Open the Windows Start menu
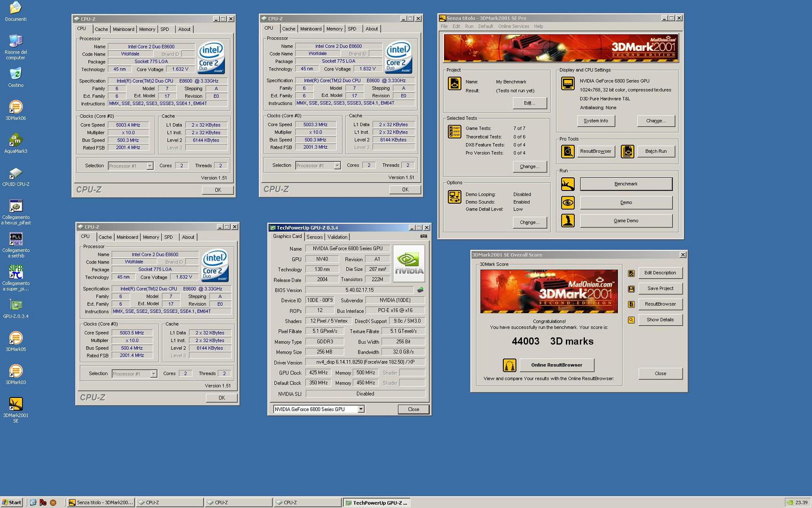This screenshot has width=812, height=508. click(12, 502)
